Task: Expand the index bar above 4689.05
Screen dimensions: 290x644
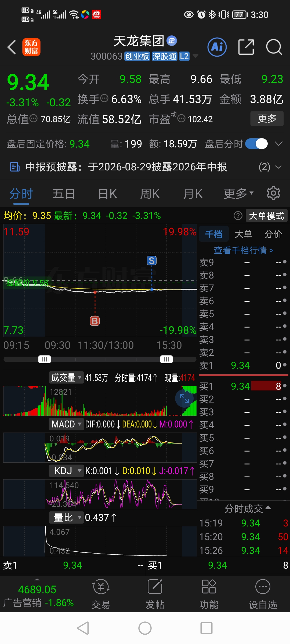Action: pyautogui.click(x=37, y=579)
